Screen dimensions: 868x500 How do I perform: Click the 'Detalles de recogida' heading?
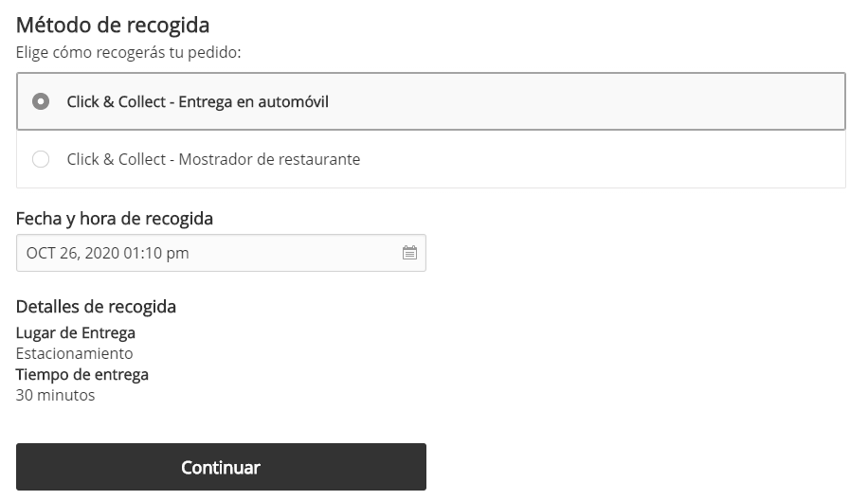pyautogui.click(x=96, y=306)
